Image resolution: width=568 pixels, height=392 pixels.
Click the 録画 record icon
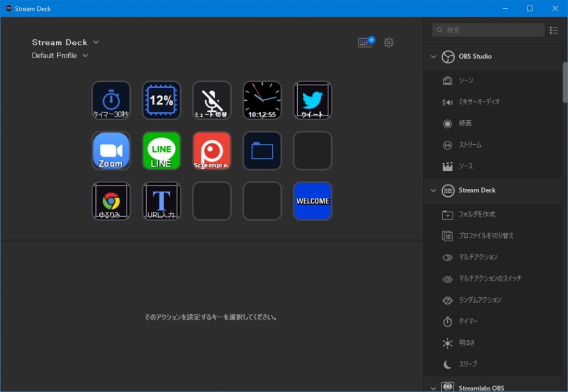tap(448, 124)
